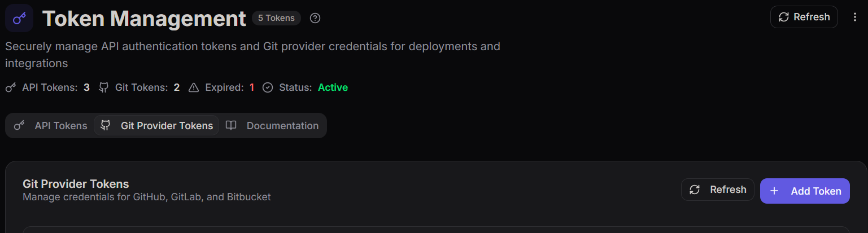
Task: Switch to the API Tokens tab
Action: coord(50,126)
